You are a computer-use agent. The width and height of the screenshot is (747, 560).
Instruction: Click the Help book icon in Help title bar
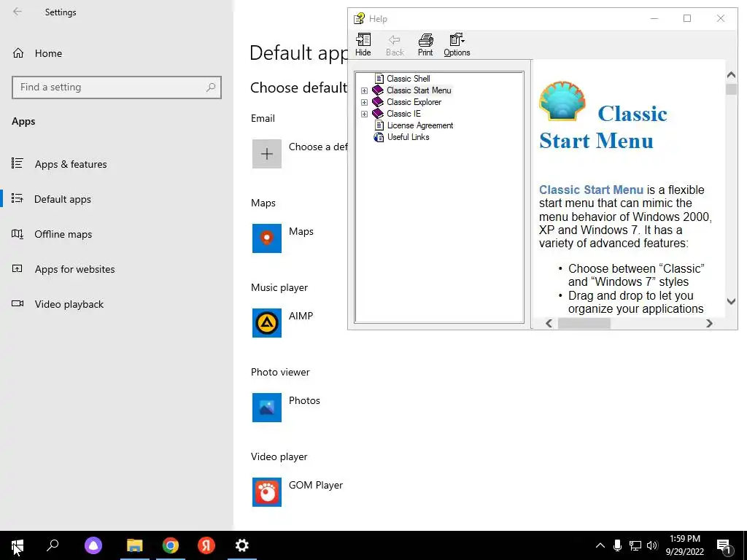click(359, 18)
